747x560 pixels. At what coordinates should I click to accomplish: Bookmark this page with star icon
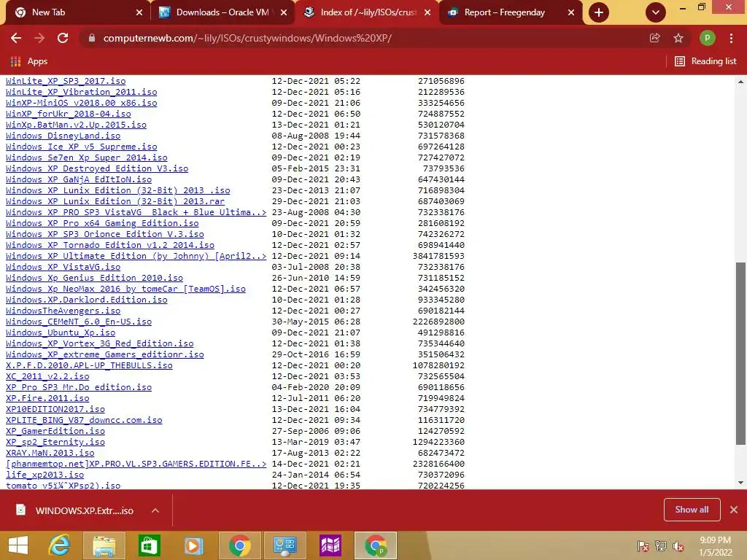pyautogui.click(x=678, y=38)
